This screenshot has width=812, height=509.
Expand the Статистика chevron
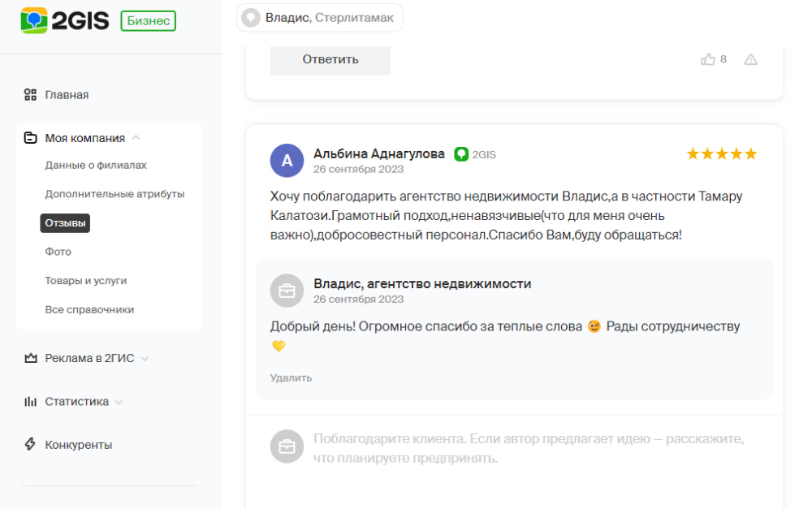pyautogui.click(x=119, y=403)
